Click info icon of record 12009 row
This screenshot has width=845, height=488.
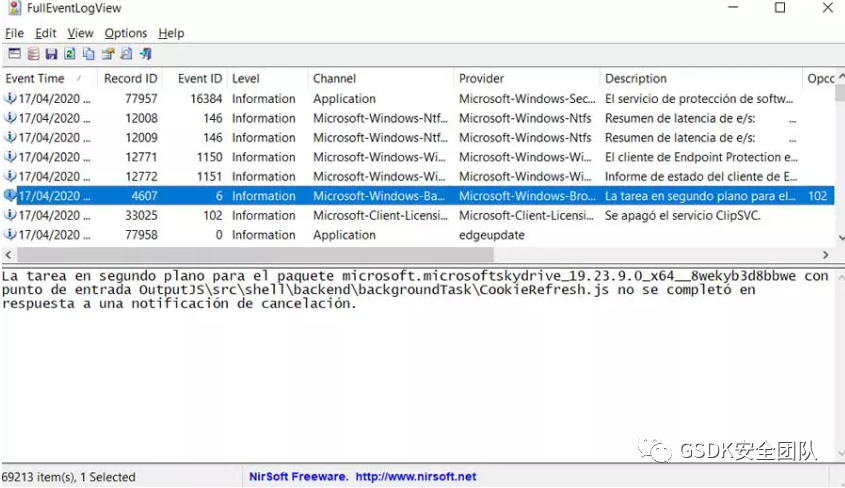(10, 137)
